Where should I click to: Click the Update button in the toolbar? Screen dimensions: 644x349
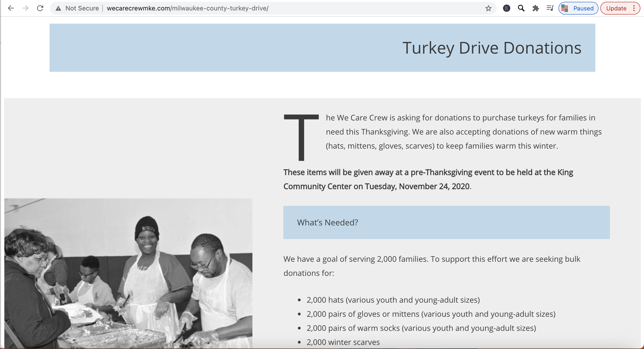[616, 8]
